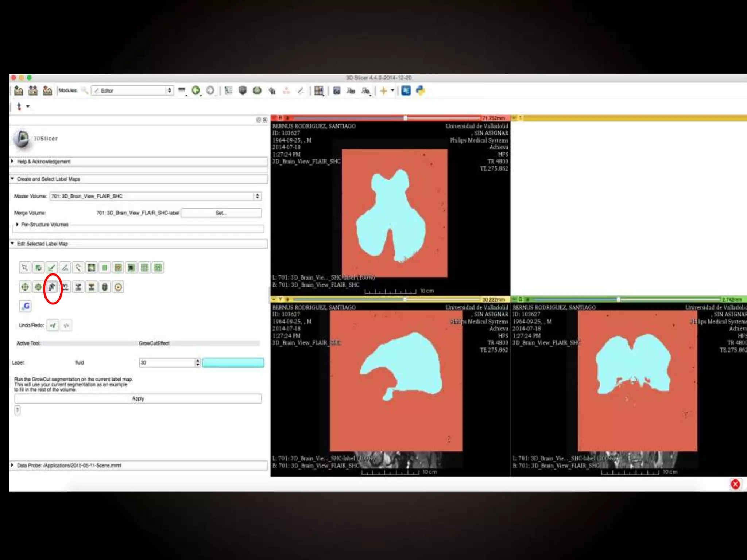Go back to previous module

(196, 90)
